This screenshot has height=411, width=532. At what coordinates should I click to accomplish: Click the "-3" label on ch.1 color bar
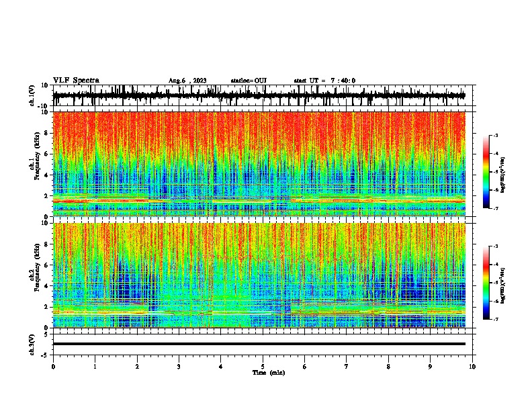pos(495,135)
